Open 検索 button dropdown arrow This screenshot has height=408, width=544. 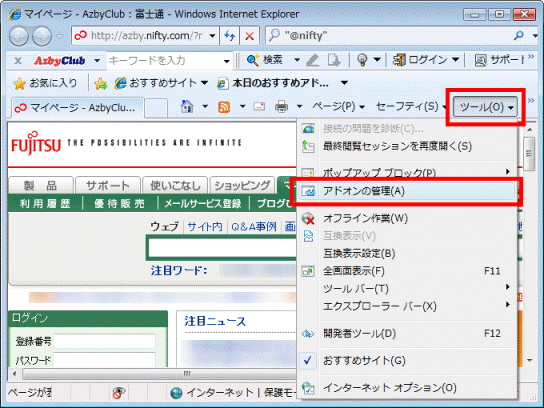(x=297, y=60)
